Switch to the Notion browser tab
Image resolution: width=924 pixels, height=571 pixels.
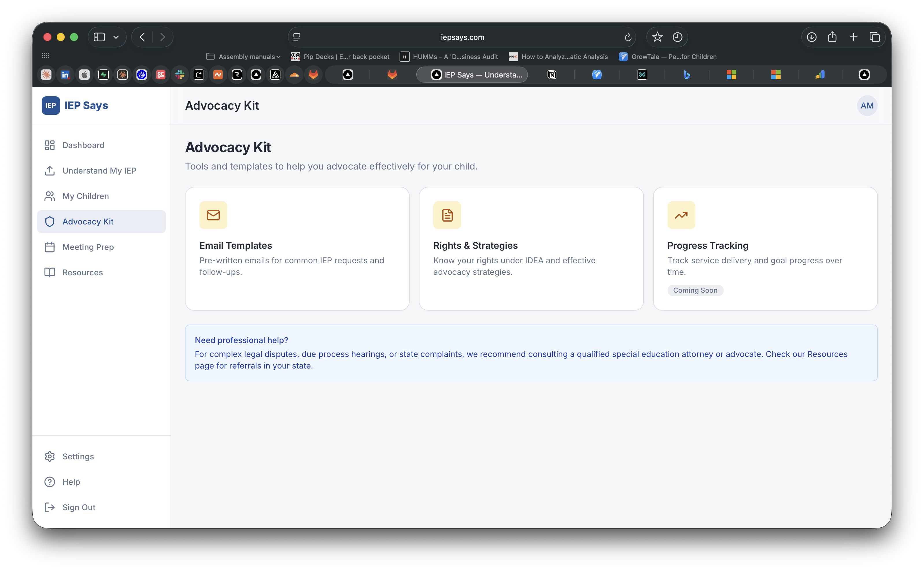(551, 75)
